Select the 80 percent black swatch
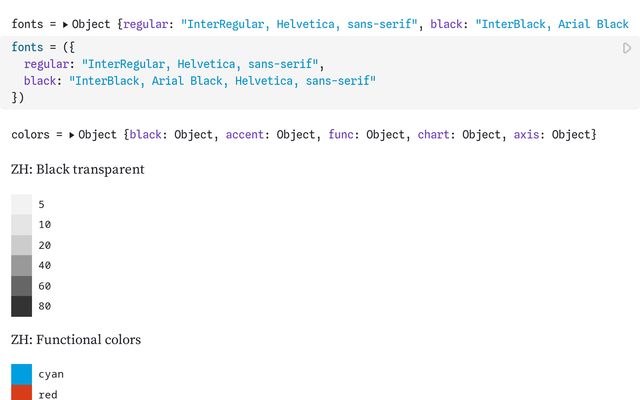The height and width of the screenshot is (400, 640). point(21,307)
